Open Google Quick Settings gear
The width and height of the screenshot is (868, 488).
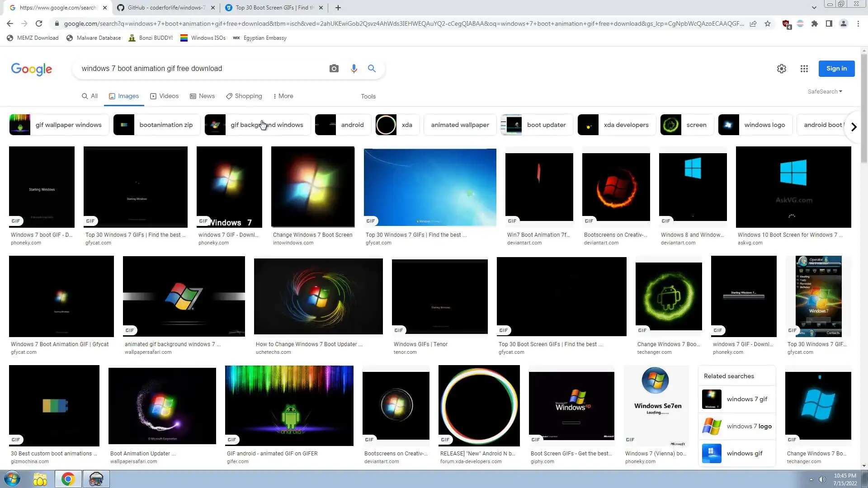pos(781,69)
